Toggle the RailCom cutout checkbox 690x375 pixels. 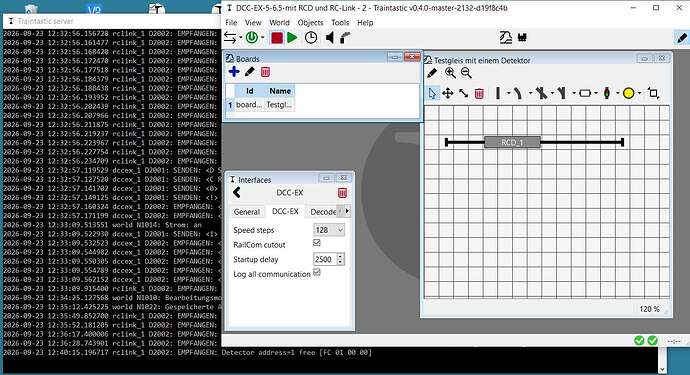click(316, 243)
